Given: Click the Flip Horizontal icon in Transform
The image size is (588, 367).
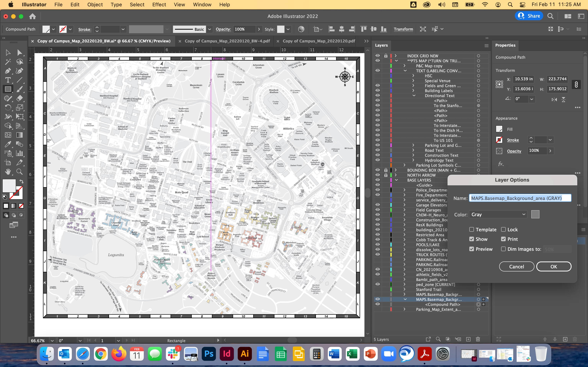Looking at the screenshot, I should tap(554, 99).
